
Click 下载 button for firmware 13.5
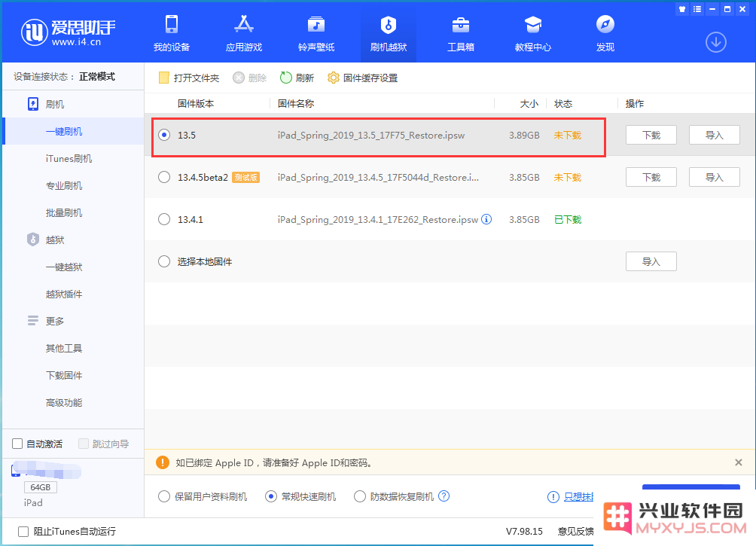point(651,135)
